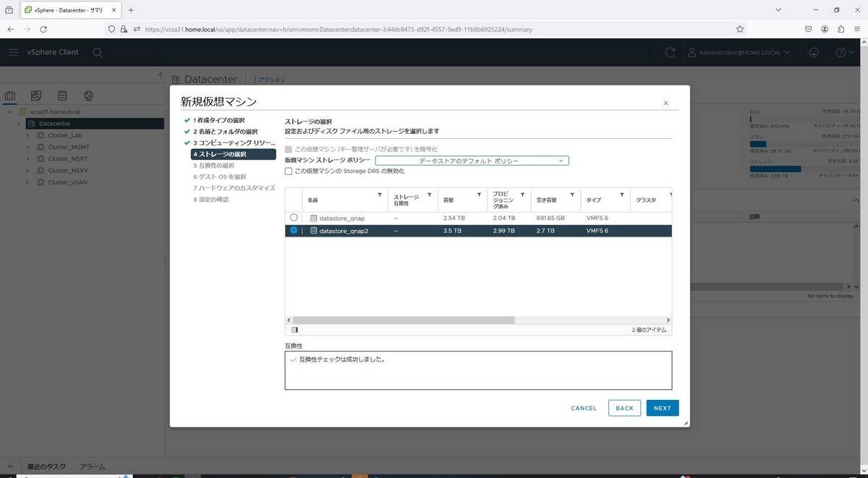This screenshot has height=478, width=868.
Task: Filter the タイプ column
Action: pos(622,195)
